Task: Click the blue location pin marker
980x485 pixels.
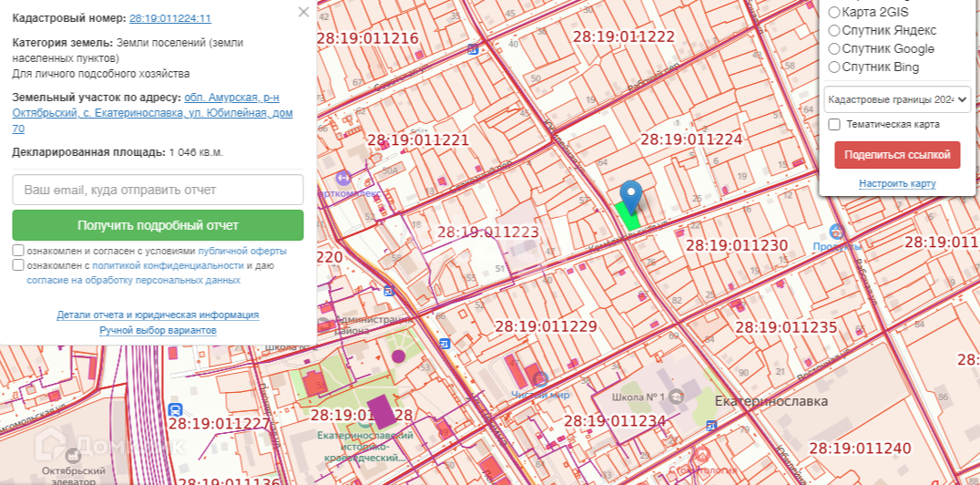Action: (x=631, y=195)
